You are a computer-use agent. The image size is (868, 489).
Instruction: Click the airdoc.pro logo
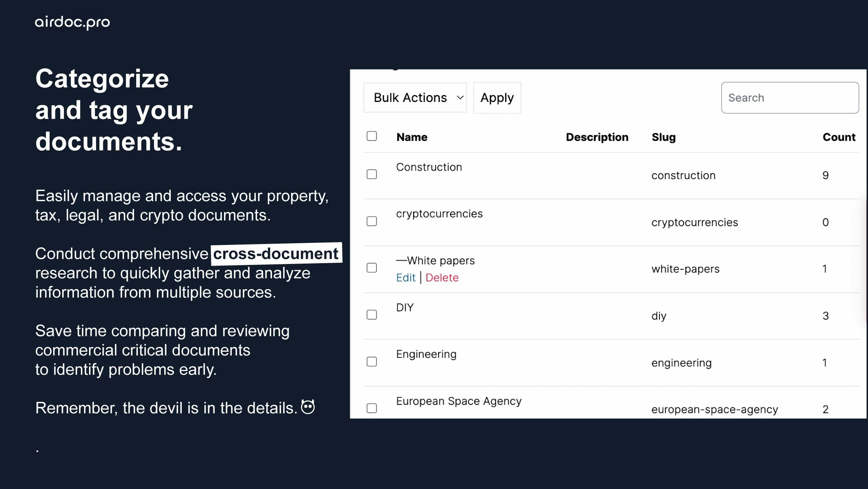click(x=72, y=22)
